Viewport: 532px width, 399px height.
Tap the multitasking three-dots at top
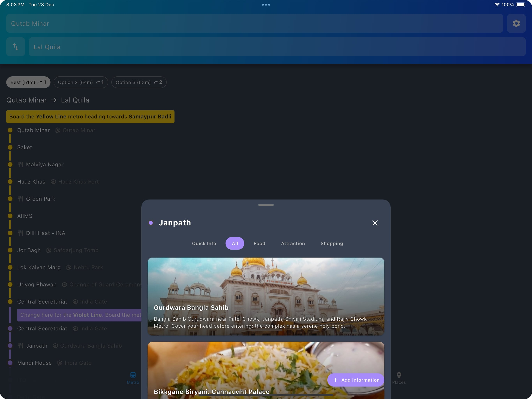point(266,4)
